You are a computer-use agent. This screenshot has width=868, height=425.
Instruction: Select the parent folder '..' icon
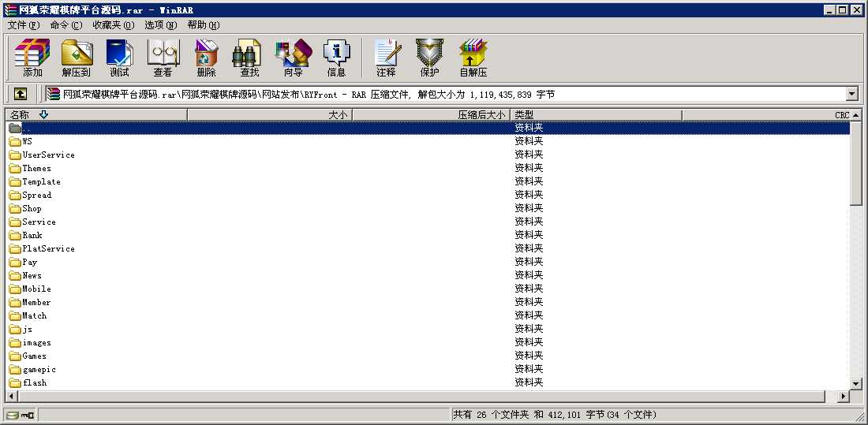[15, 129]
